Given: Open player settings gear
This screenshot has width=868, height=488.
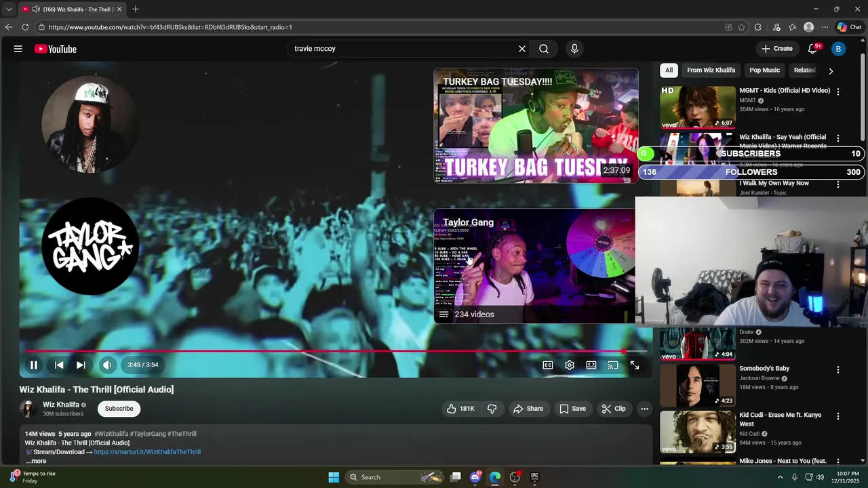Looking at the screenshot, I should click(x=570, y=365).
